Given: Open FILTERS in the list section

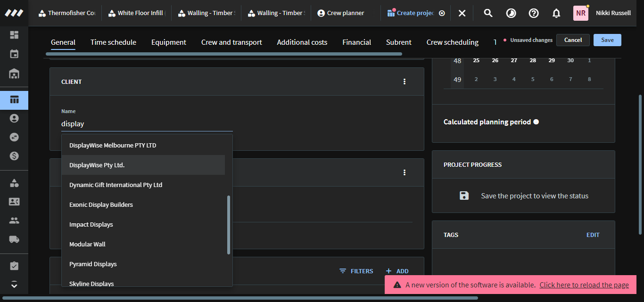Looking at the screenshot, I should [356, 271].
